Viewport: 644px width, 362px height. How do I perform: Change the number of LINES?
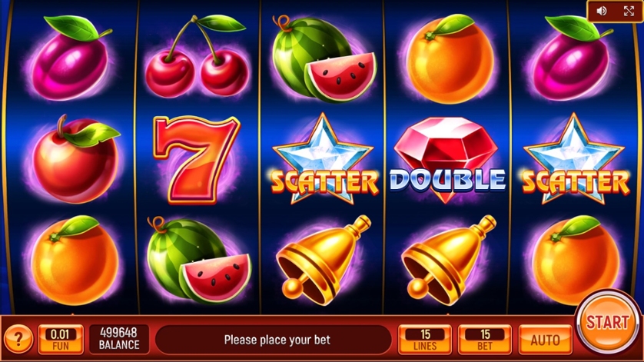[x=425, y=340]
